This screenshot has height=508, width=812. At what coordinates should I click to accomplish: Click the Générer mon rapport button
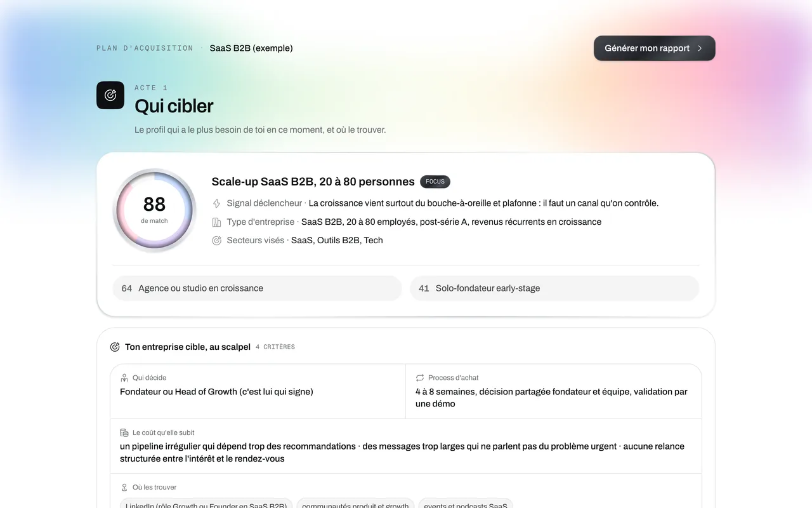[x=655, y=48]
